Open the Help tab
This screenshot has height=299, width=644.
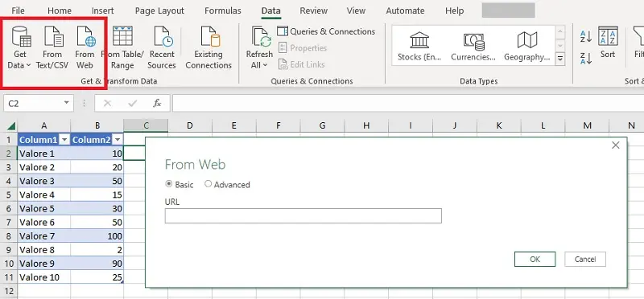[454, 10]
